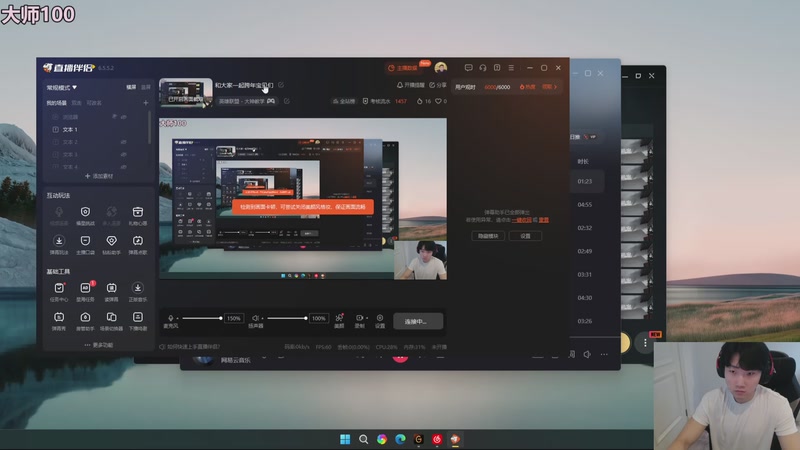The width and height of the screenshot is (800, 450).
Task: Click the 隐藏模块 hide module button
Action: [488, 236]
